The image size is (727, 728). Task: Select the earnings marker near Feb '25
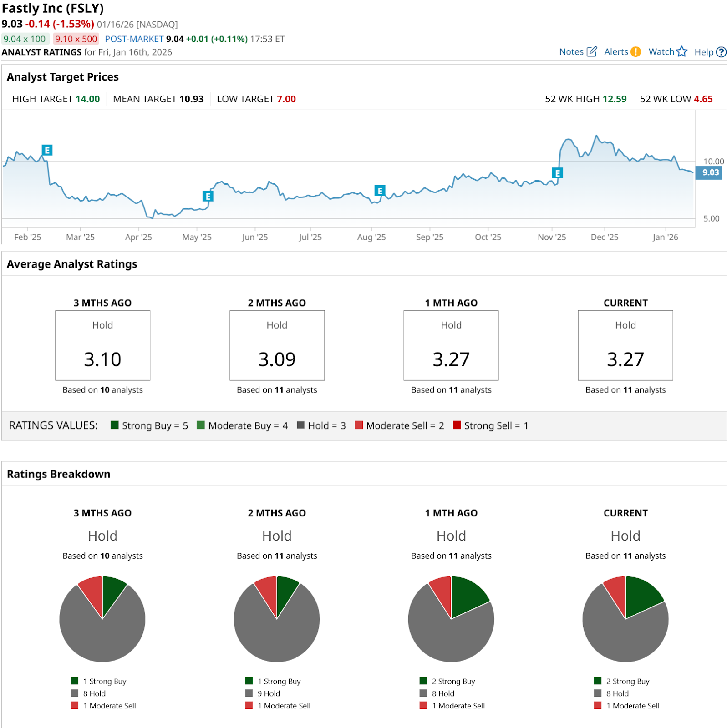click(47, 150)
